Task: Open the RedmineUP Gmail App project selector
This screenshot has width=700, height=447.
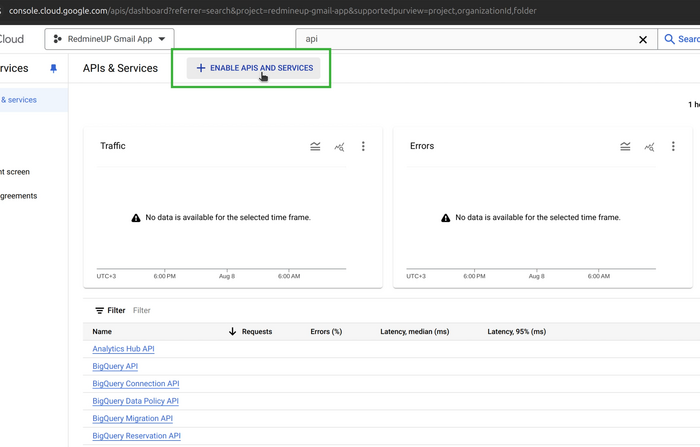Action: coord(109,40)
